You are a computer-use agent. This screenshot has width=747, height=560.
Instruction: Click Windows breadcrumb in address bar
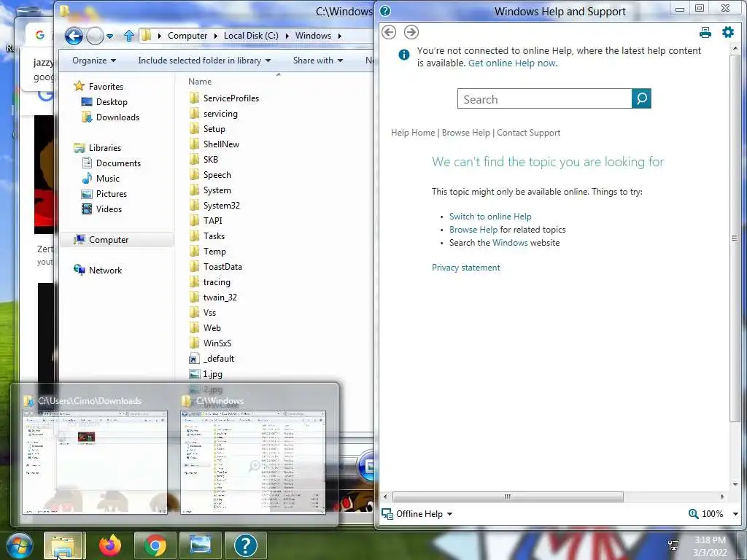point(313,36)
